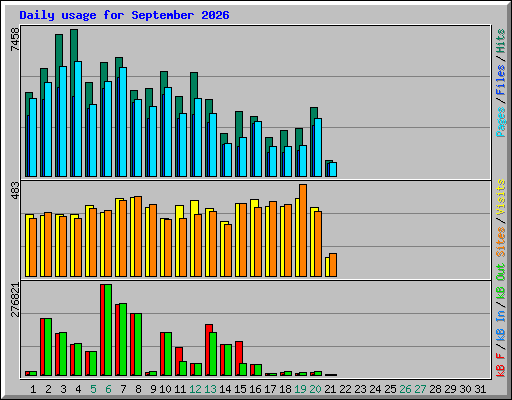Select day 15 on the x-axis

point(240,389)
